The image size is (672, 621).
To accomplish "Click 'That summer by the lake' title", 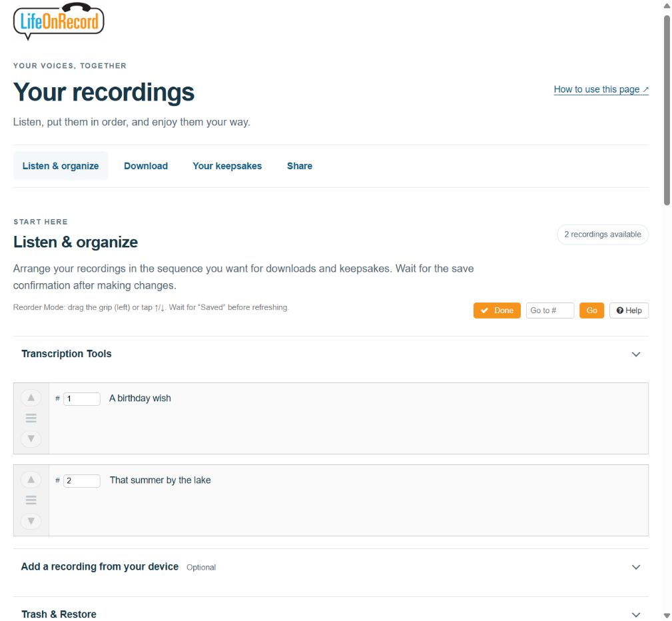I will (161, 480).
